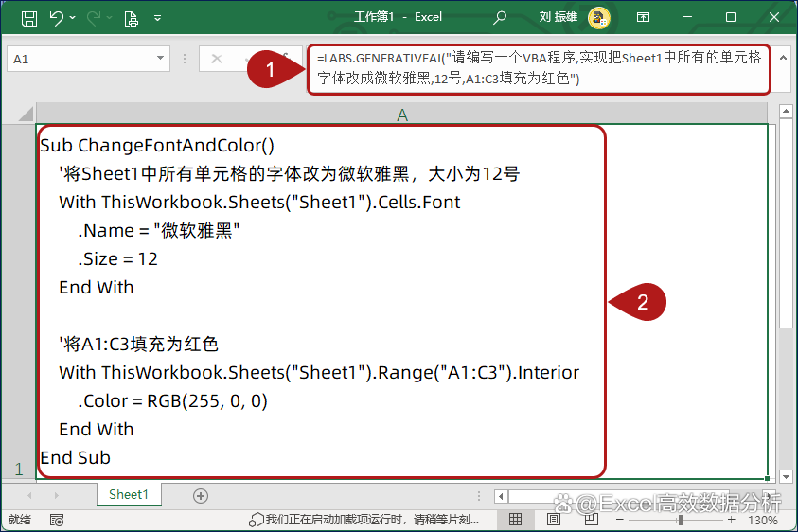Click the zoom slider handle
This screenshot has width=798, height=532.
tap(681, 520)
